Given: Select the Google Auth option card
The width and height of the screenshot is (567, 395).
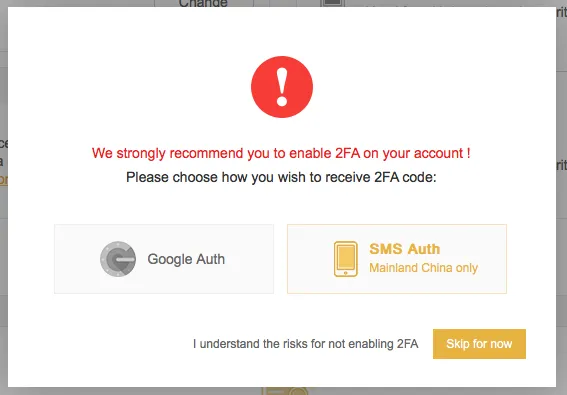Looking at the screenshot, I should click(x=164, y=259).
